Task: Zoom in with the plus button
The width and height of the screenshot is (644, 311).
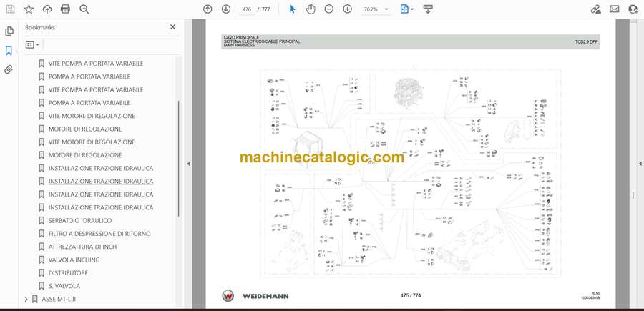Action: [x=348, y=9]
